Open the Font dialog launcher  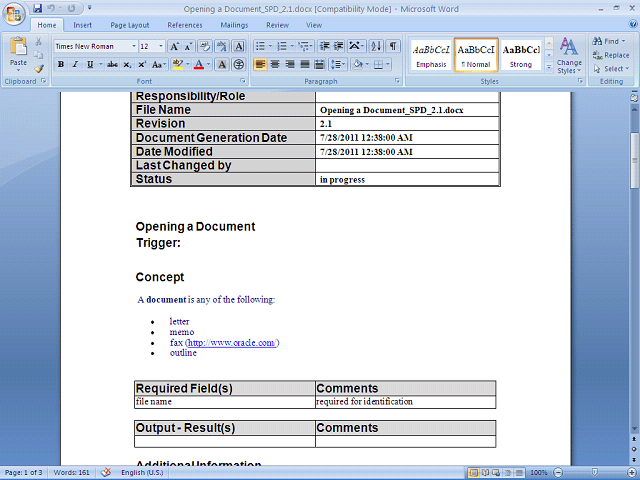pos(242,81)
